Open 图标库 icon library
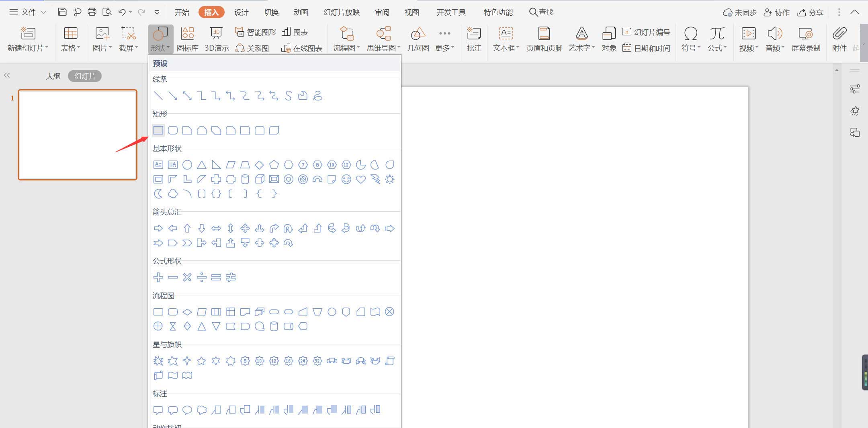The height and width of the screenshot is (428, 868). click(187, 39)
